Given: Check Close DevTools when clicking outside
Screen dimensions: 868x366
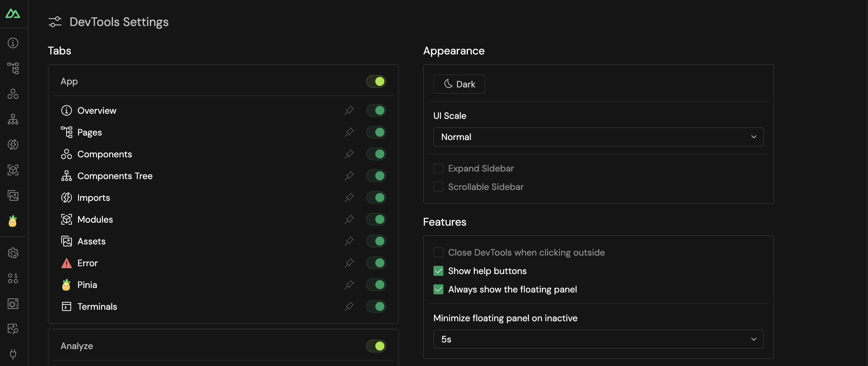Looking at the screenshot, I should click(438, 252).
